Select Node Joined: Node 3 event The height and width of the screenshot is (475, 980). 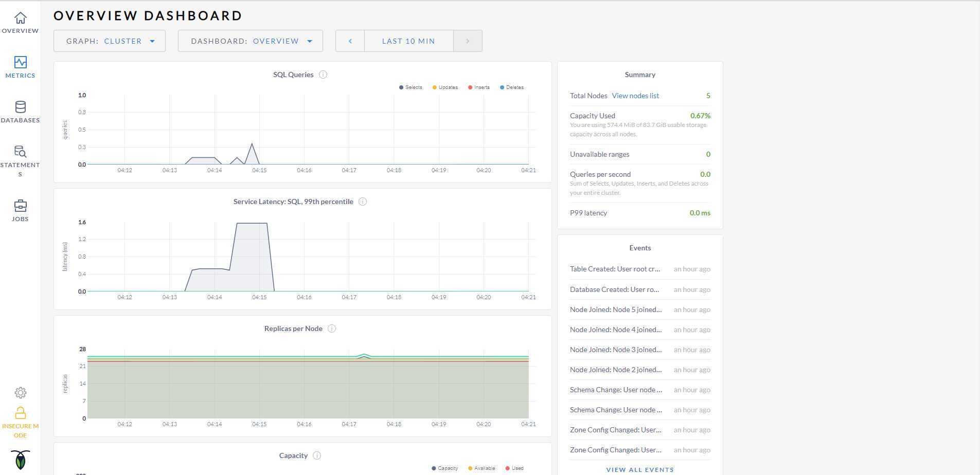(640, 350)
